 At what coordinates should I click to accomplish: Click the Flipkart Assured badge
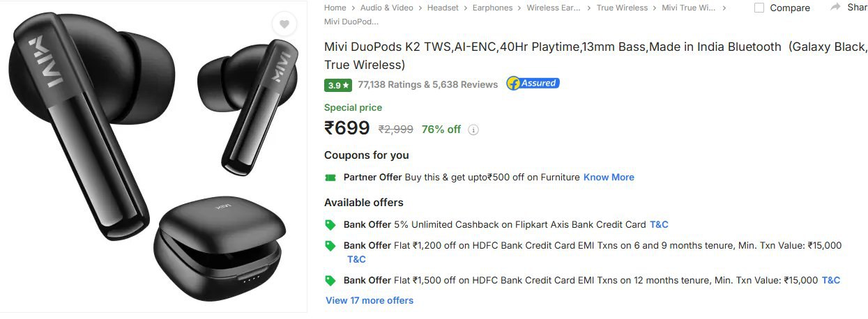pos(533,84)
